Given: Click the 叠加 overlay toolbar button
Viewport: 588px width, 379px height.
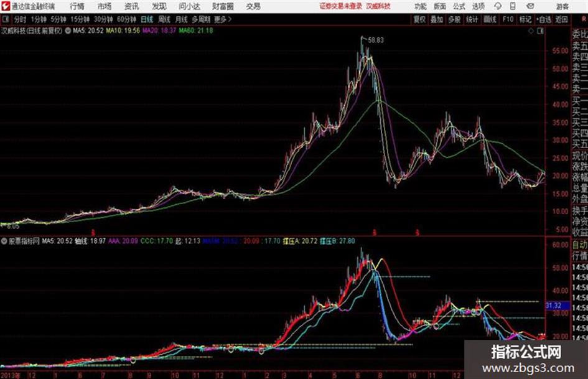Looking at the screenshot, I should tap(437, 19).
